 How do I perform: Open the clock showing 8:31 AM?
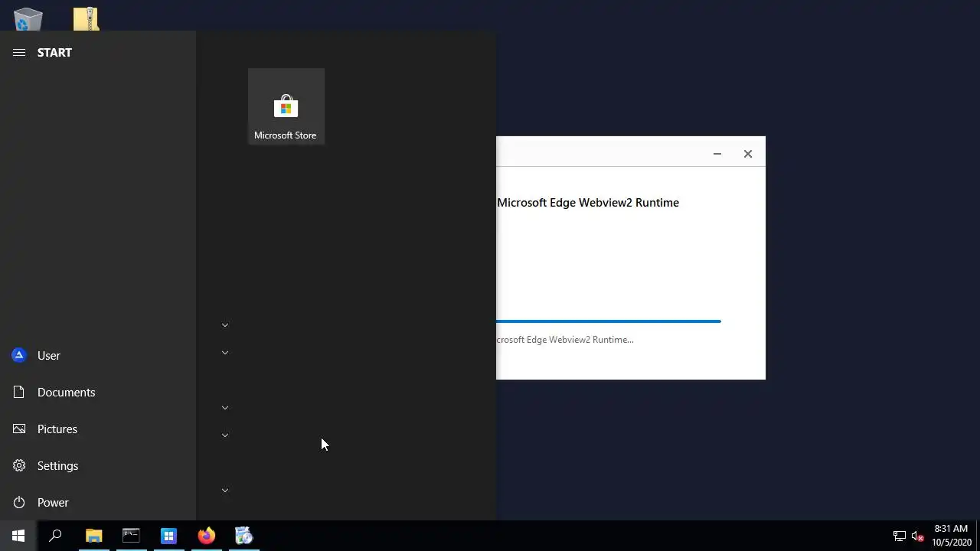click(951, 536)
